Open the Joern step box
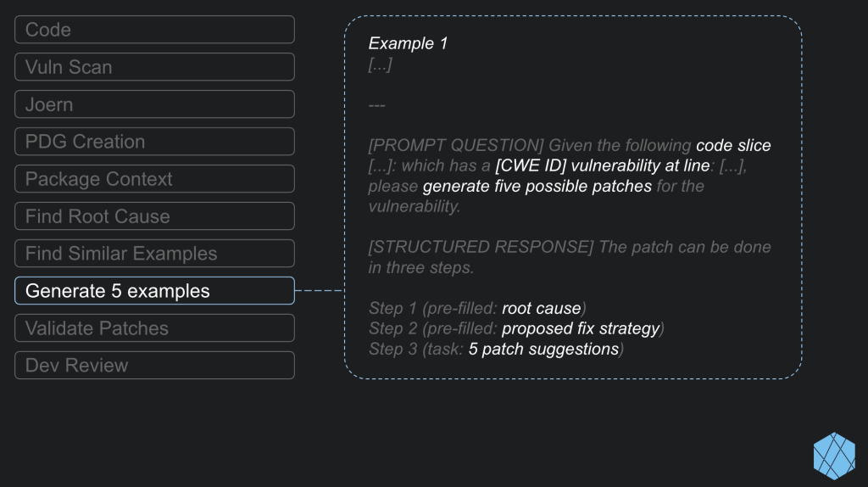This screenshot has width=868, height=487. [154, 104]
